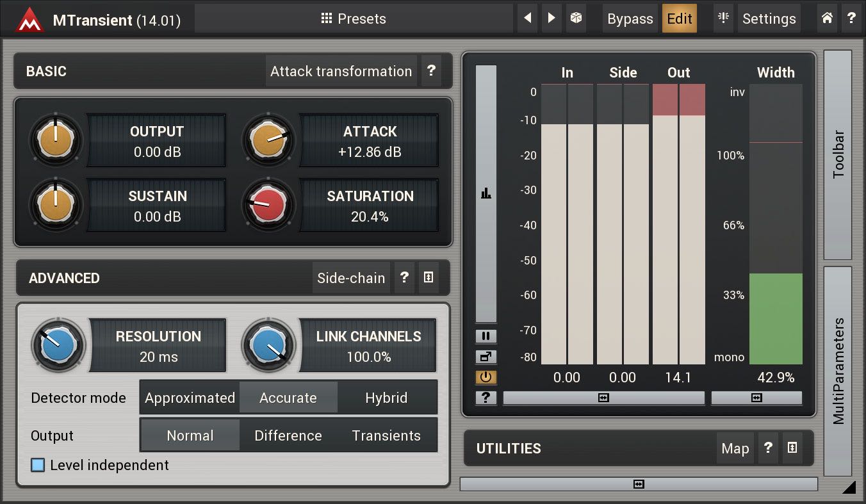This screenshot has height=504, width=866.
Task: Expand the Utilities section
Action: click(792, 448)
